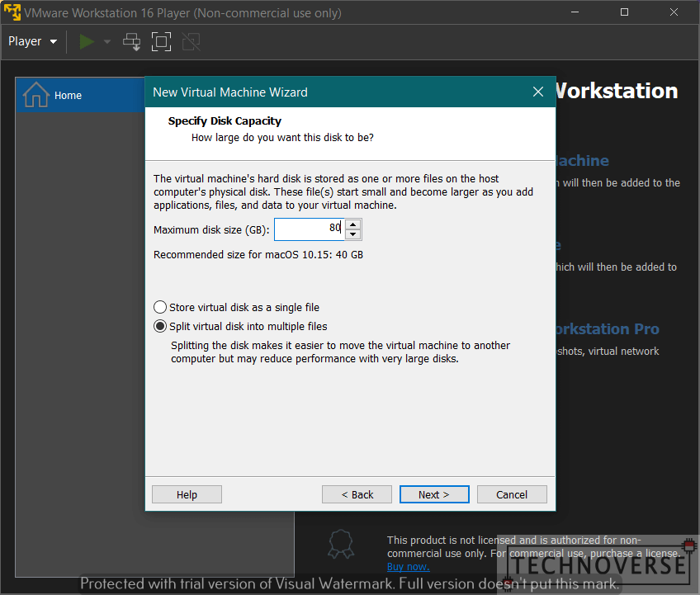This screenshot has height=595, width=700.
Task: Select Store virtual disk as a single file
Action: 237,308
